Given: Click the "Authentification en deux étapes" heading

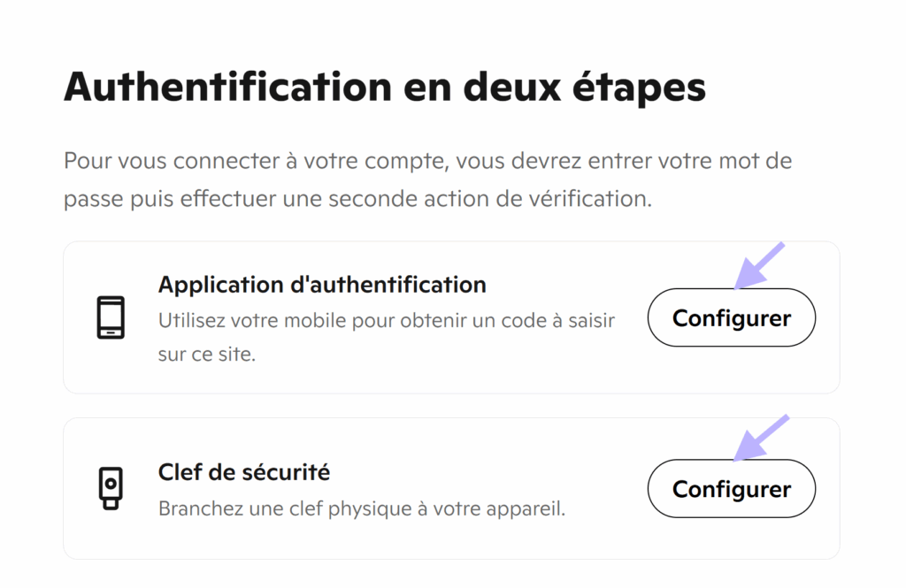Looking at the screenshot, I should (385, 87).
